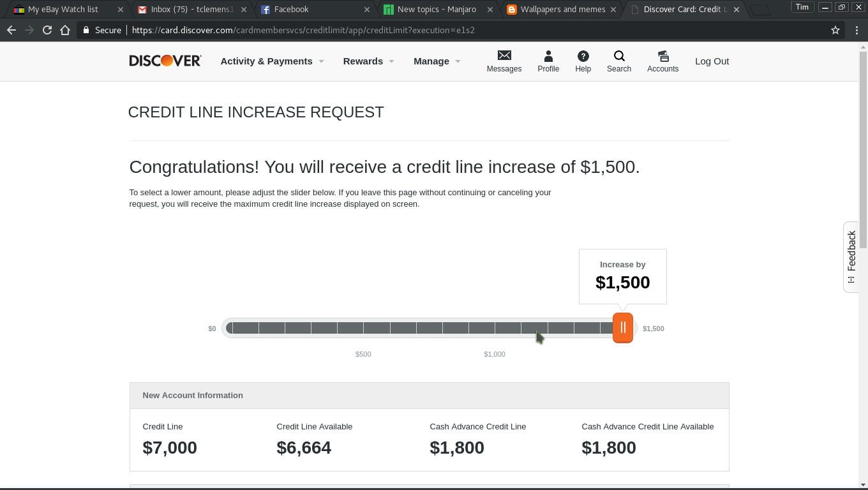Screen dimensions: 868x490
Task: Reload the page
Action: click(x=47, y=30)
